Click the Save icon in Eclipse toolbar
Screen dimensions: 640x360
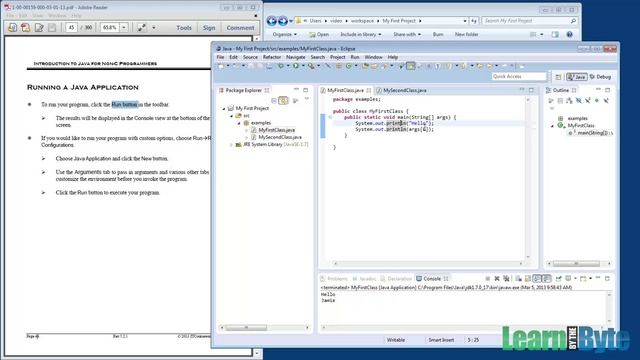(x=251, y=66)
